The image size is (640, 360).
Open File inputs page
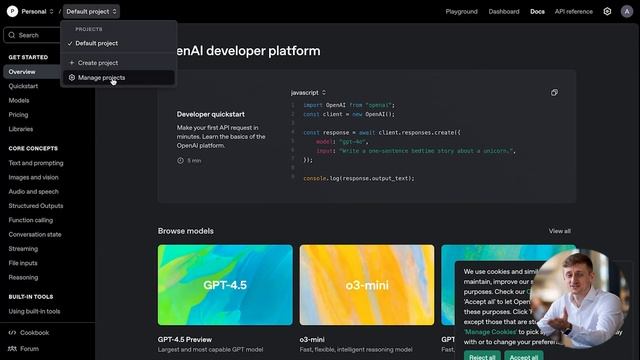pyautogui.click(x=23, y=263)
